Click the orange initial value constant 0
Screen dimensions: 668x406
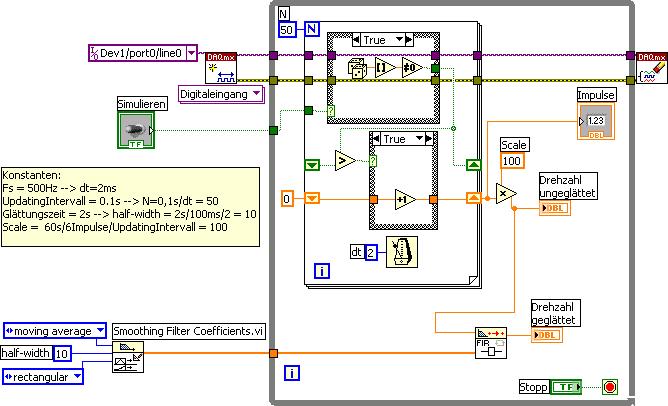coord(287,199)
